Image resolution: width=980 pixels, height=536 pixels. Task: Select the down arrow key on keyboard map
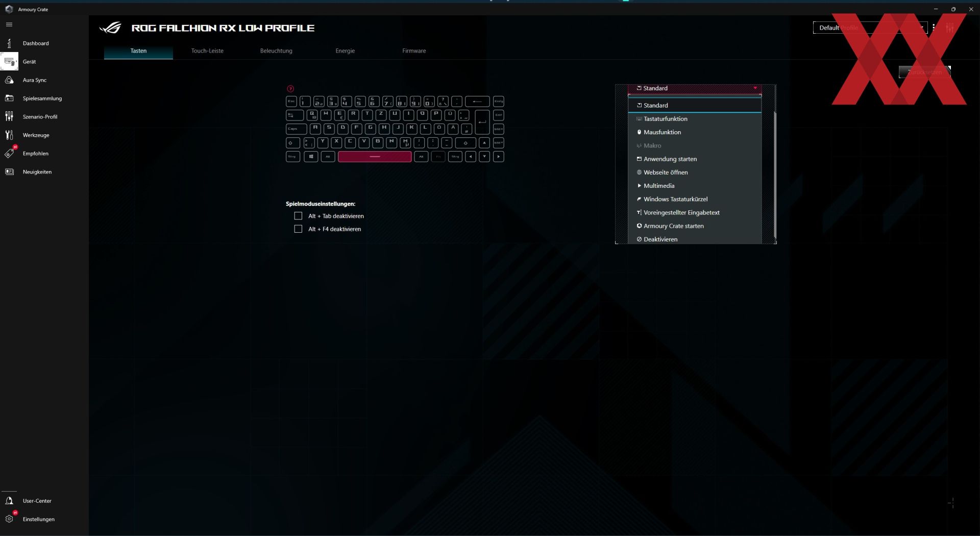[x=484, y=157]
